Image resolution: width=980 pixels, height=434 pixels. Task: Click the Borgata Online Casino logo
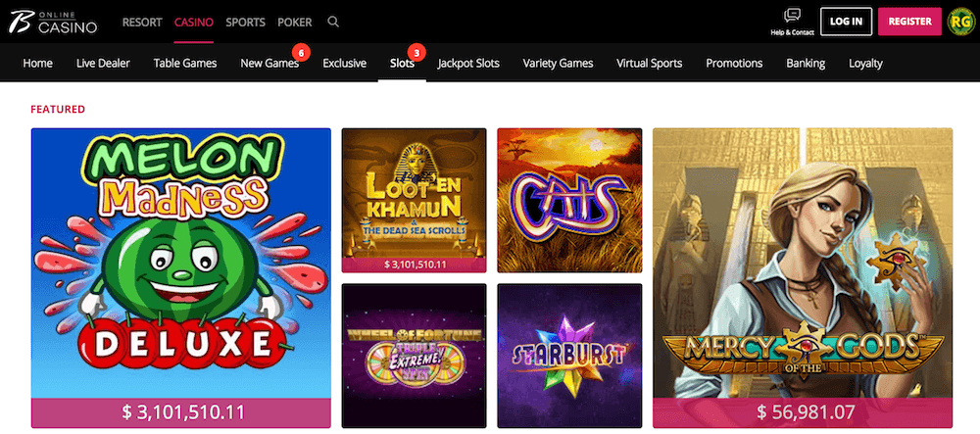[53, 22]
